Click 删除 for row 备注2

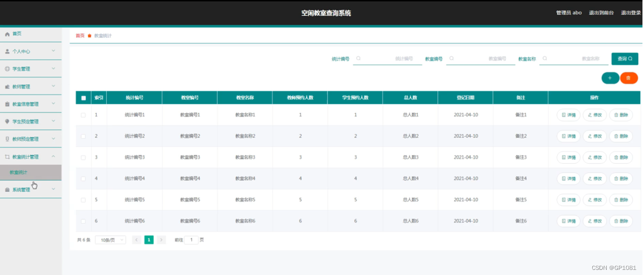[x=620, y=136]
